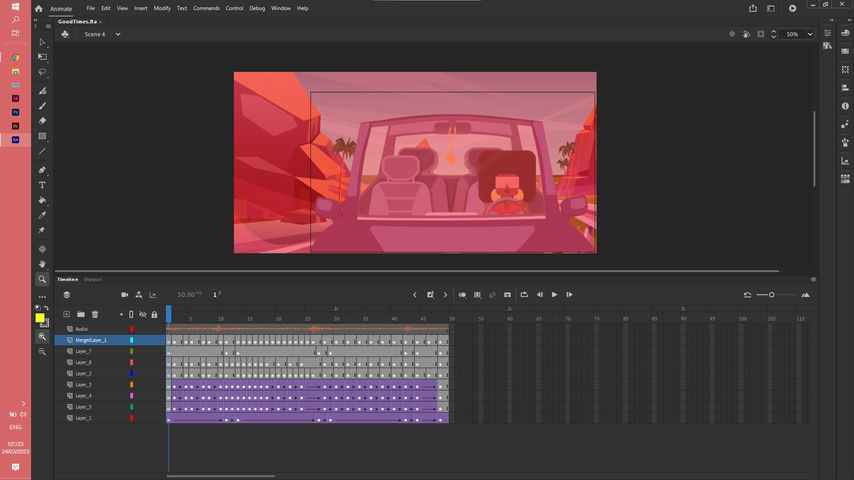The width and height of the screenshot is (854, 480).
Task: Select the Eraser tool
Action: pyautogui.click(x=42, y=120)
